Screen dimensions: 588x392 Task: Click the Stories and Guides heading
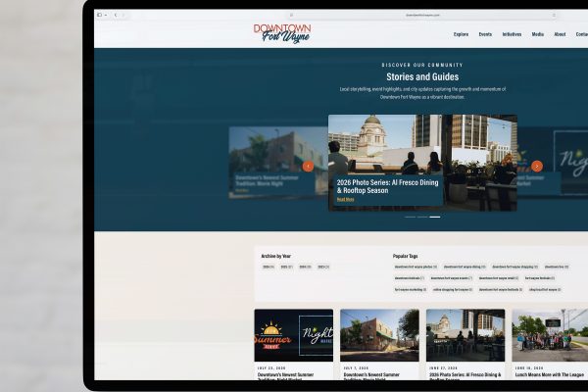click(422, 76)
